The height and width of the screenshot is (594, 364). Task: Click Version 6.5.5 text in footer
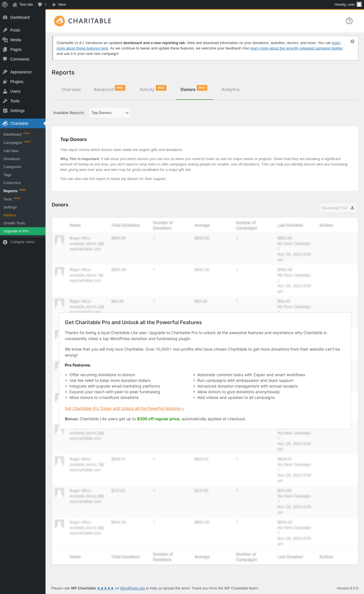tap(347, 588)
